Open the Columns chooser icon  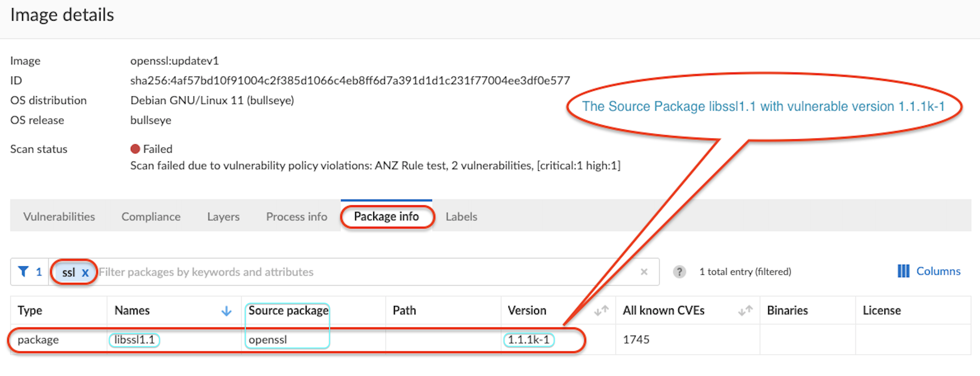903,271
